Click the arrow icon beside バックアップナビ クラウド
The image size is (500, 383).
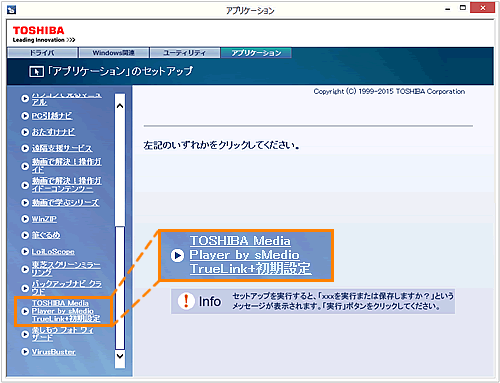[25, 288]
